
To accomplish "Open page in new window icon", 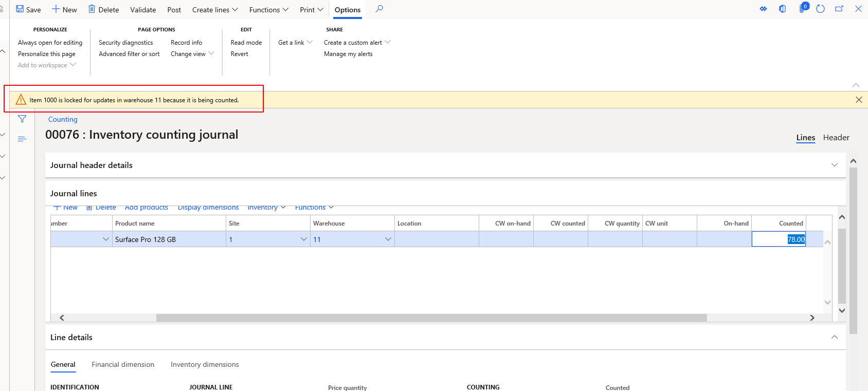I will (x=839, y=9).
